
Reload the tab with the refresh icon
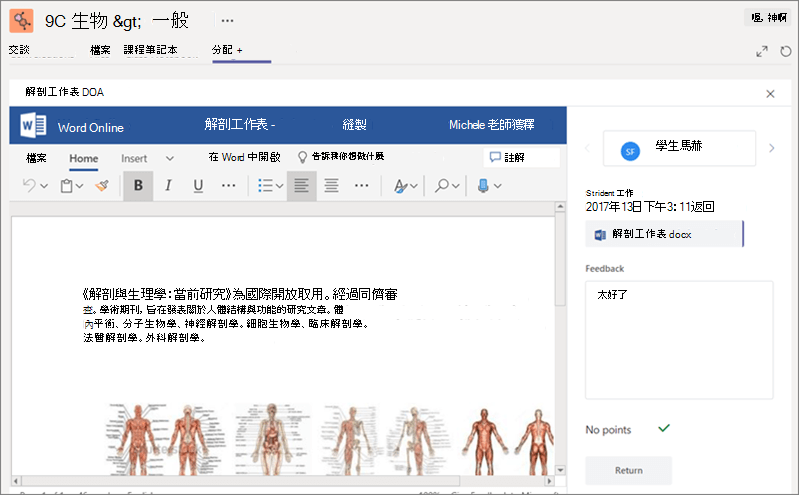pos(786,51)
